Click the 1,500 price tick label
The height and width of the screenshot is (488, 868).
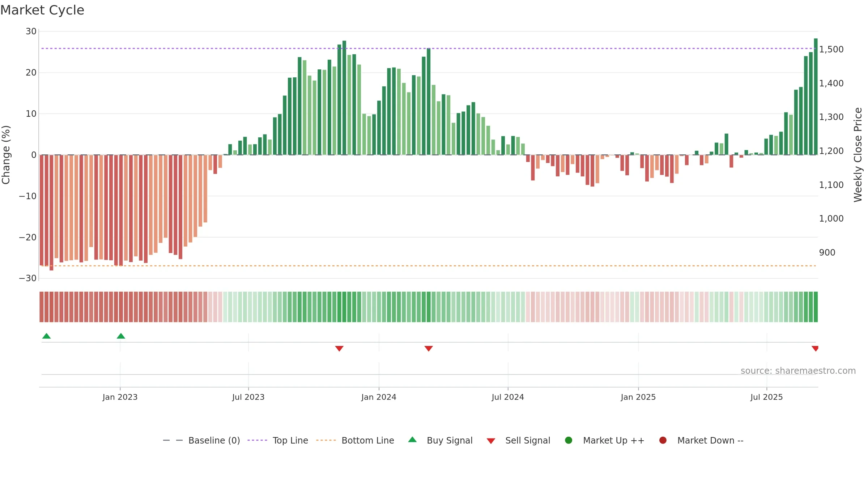point(831,50)
